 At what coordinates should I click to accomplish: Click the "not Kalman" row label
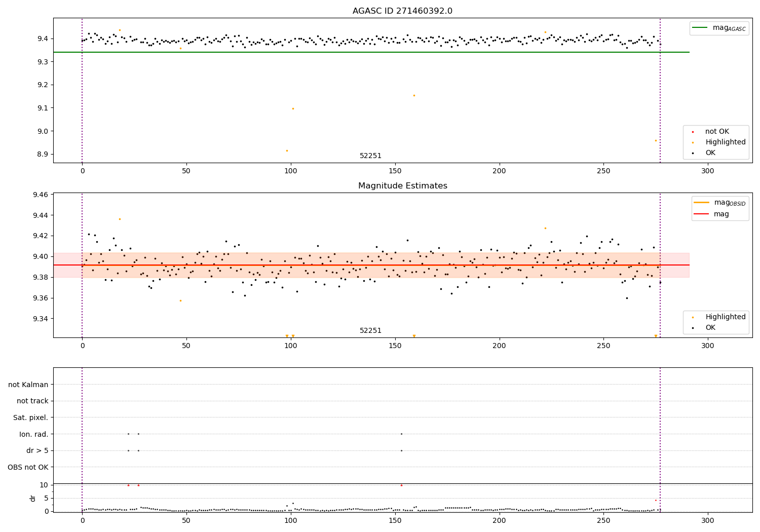(x=28, y=385)
